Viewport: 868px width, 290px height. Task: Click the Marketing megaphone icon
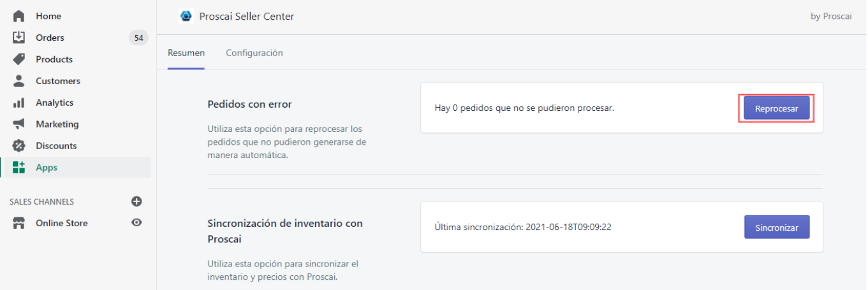[18, 124]
